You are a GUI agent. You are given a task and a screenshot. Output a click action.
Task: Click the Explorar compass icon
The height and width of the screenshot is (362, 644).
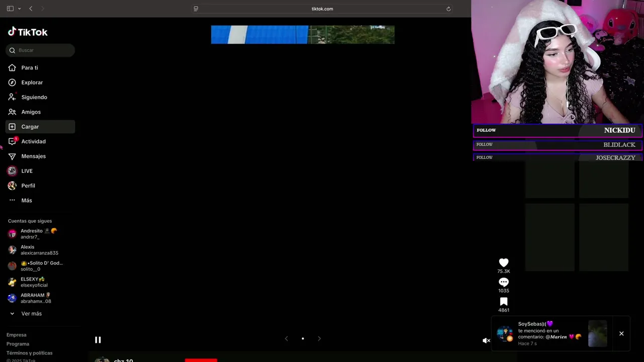click(12, 82)
